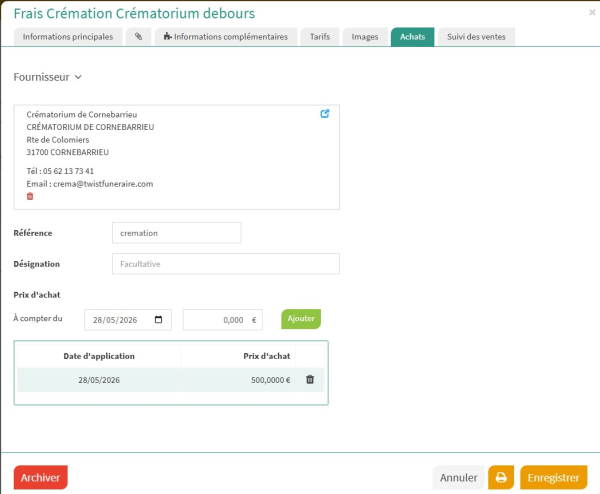Click the Tél : 05 62 13 73 41 text
600x494 pixels.
point(60,171)
